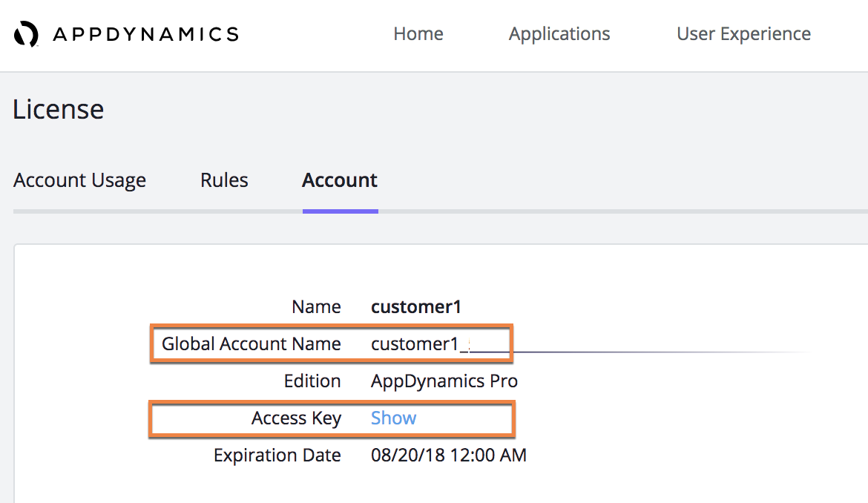The width and height of the screenshot is (868, 503).
Task: Open the Applications menu item
Action: pos(559,34)
